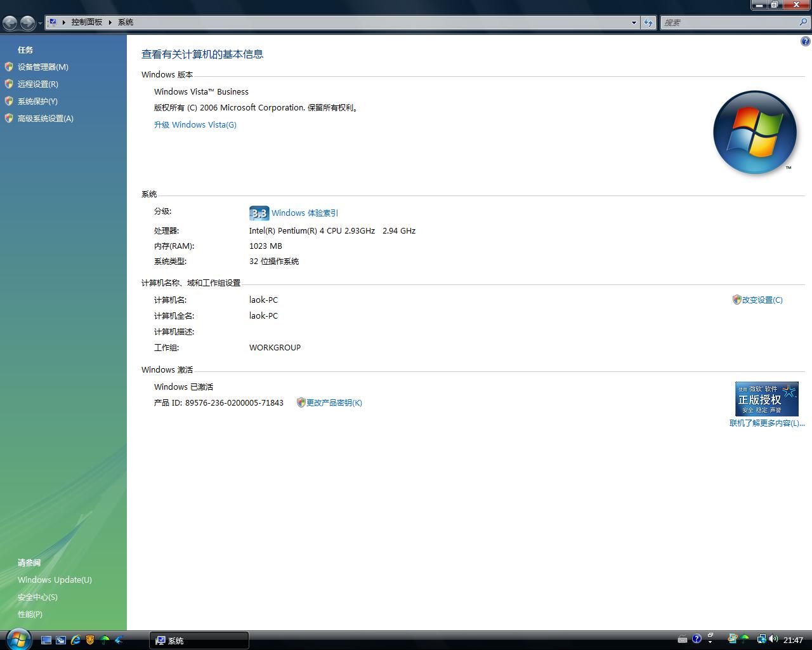This screenshot has width=812, height=650.
Task: Click Show Desktop in quick launch
Action: point(46,640)
